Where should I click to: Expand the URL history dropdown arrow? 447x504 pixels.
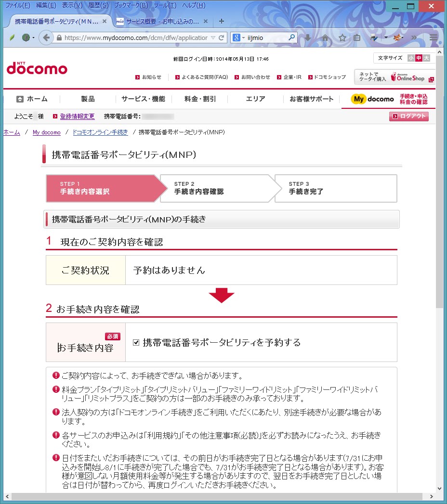coord(213,38)
